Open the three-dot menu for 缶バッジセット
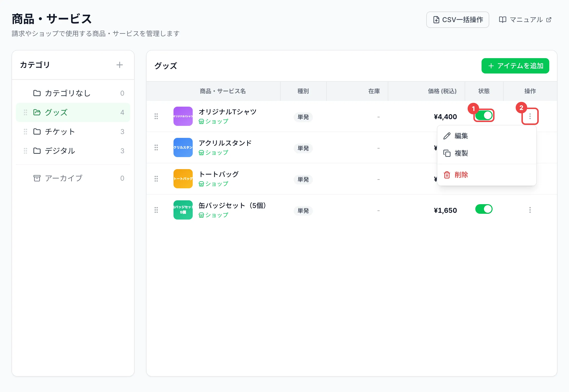 530,210
